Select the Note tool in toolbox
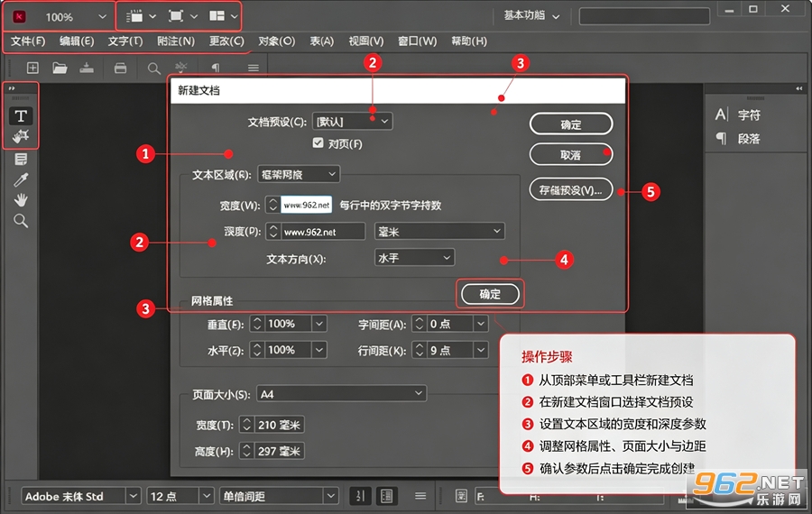 (x=21, y=159)
